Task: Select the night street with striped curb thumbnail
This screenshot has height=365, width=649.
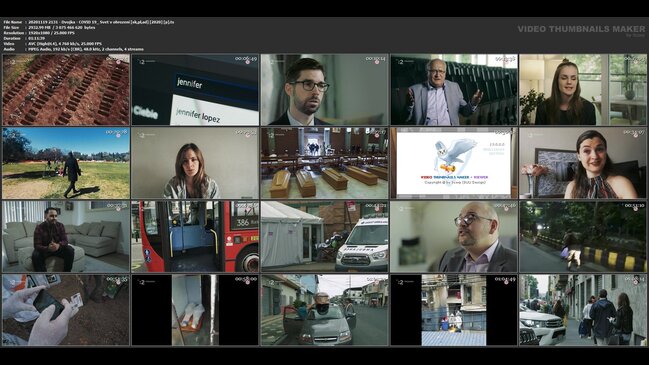Action: click(x=583, y=237)
